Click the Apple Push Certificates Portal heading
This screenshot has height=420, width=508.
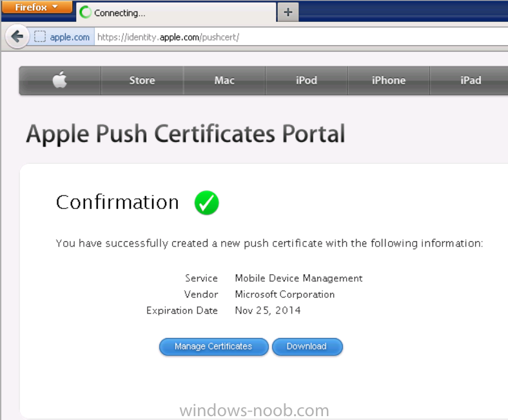pyautogui.click(x=186, y=134)
